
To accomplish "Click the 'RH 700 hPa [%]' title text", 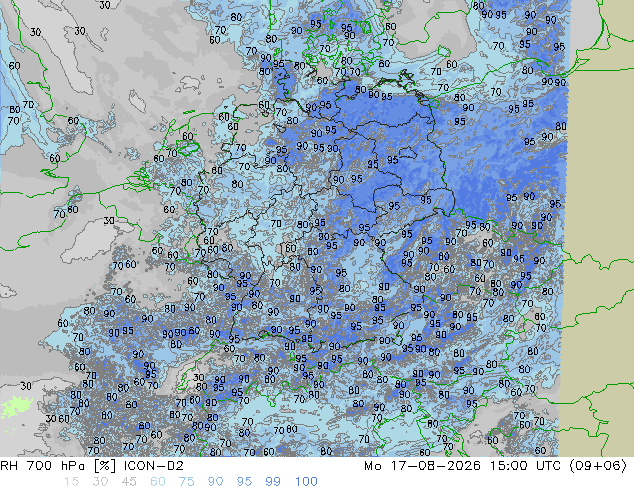I will pyautogui.click(x=59, y=466).
